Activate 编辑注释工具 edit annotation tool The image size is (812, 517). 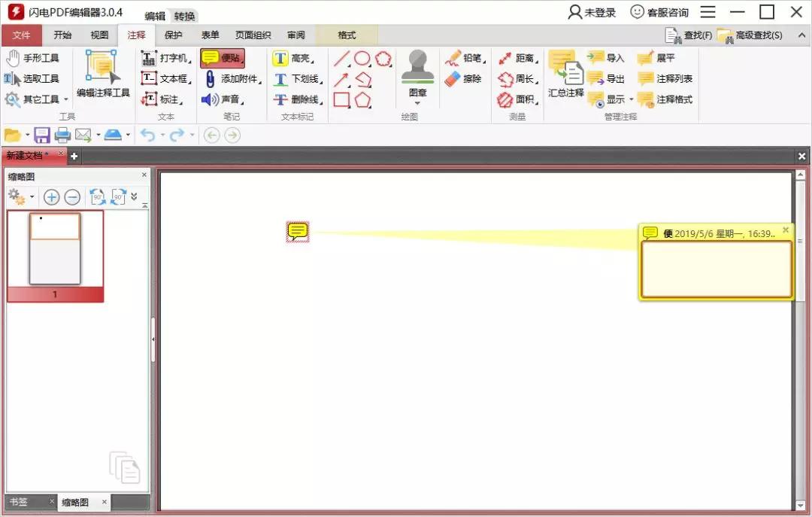tap(103, 75)
